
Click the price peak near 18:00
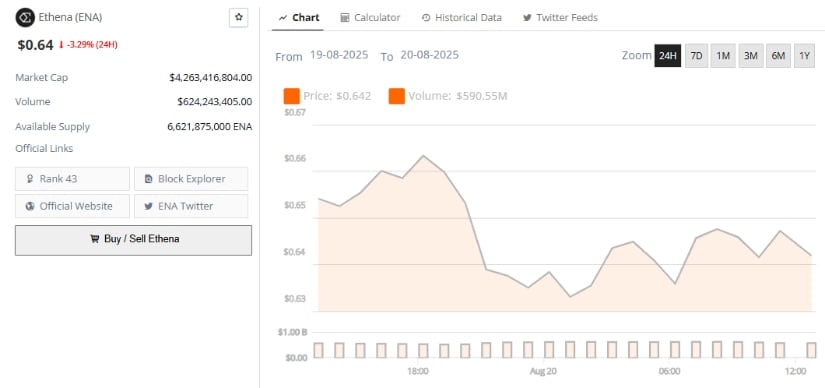point(424,156)
